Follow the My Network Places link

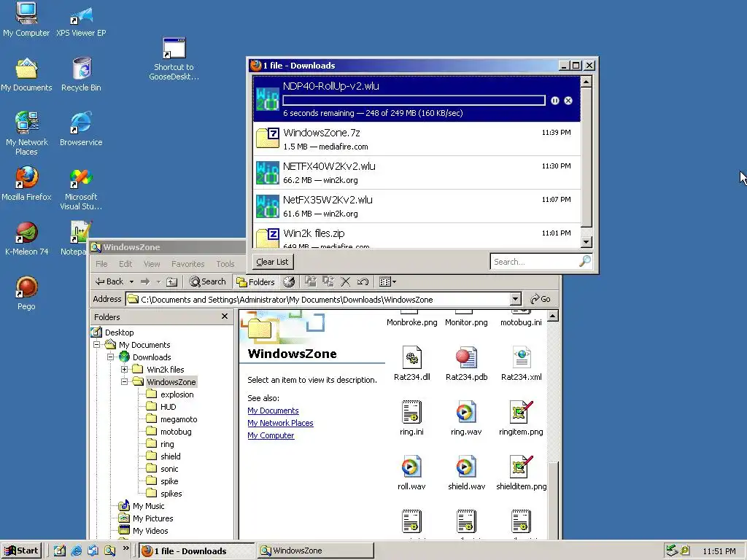[280, 423]
